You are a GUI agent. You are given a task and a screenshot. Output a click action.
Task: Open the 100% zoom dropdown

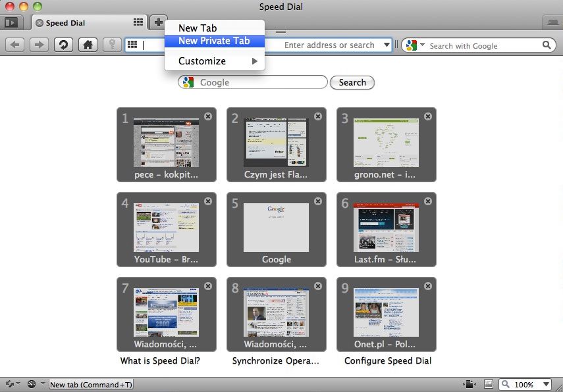tap(546, 384)
